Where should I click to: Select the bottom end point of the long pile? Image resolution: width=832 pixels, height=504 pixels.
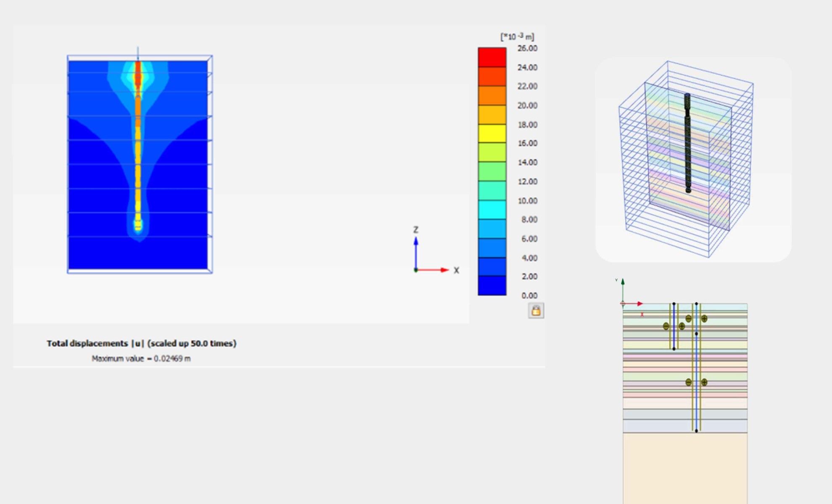(696, 430)
